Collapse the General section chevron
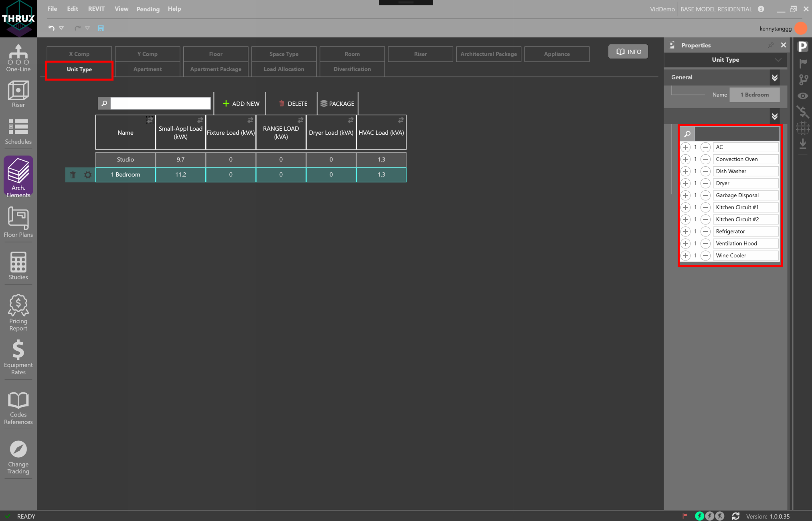Viewport: 812px width, 521px height. (x=774, y=77)
